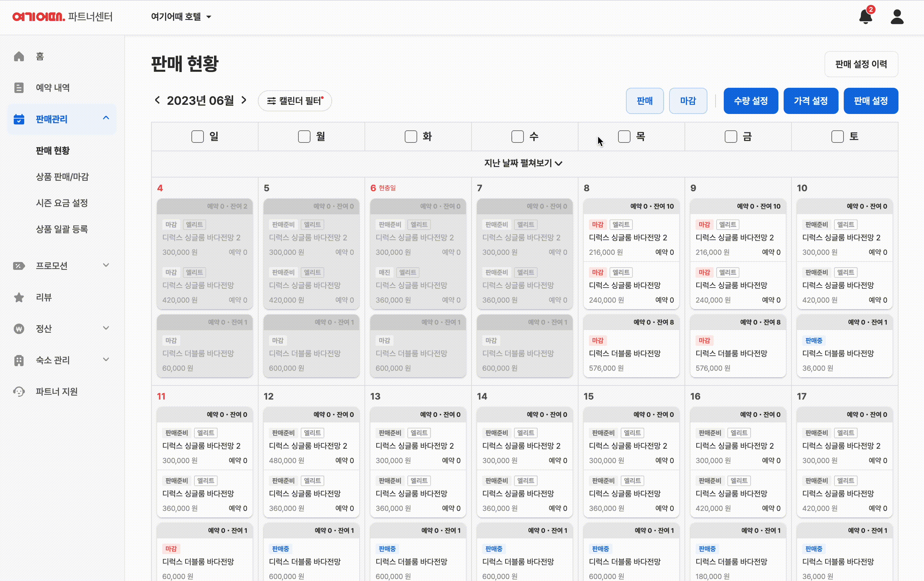Screen dimensions: 924x581
Task: Go to previous month arrow
Action: pyautogui.click(x=157, y=100)
